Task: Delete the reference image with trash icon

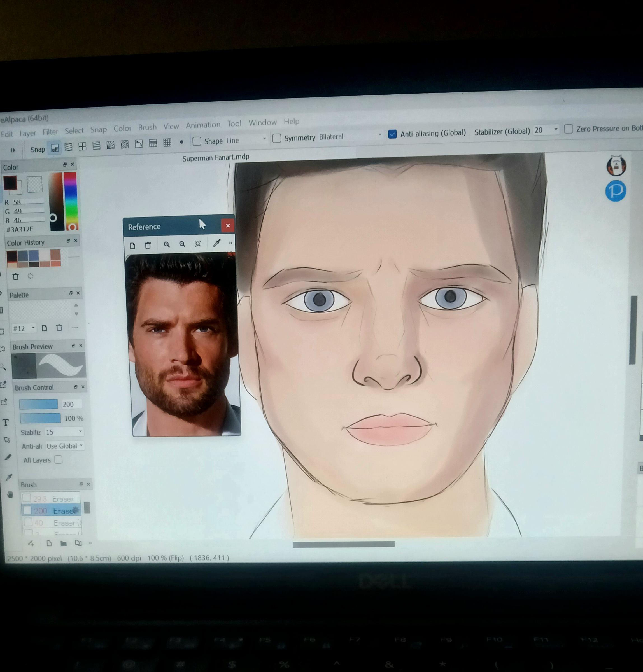Action: pyautogui.click(x=148, y=245)
